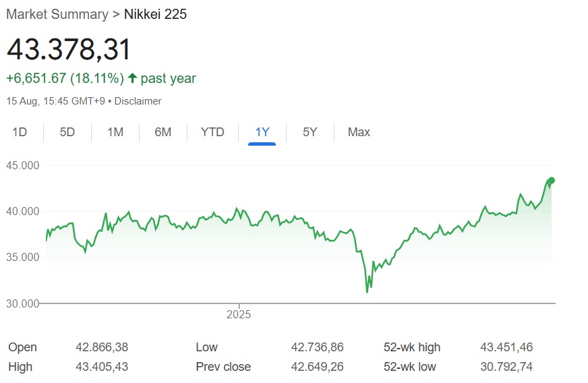Click the 52-wk high value
This screenshot has height=383, width=588.
506,347
